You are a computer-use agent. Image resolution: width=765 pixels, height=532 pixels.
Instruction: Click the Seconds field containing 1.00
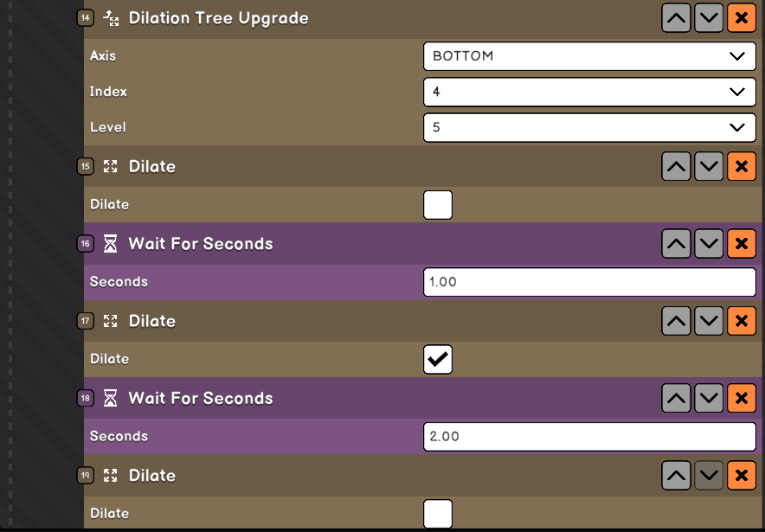tap(588, 282)
